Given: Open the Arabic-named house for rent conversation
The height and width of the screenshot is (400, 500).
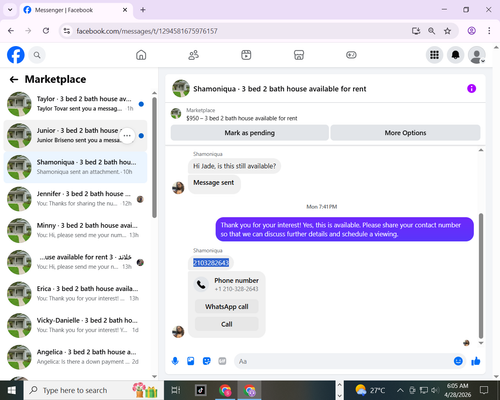Looking at the screenshot, I should coord(76,262).
